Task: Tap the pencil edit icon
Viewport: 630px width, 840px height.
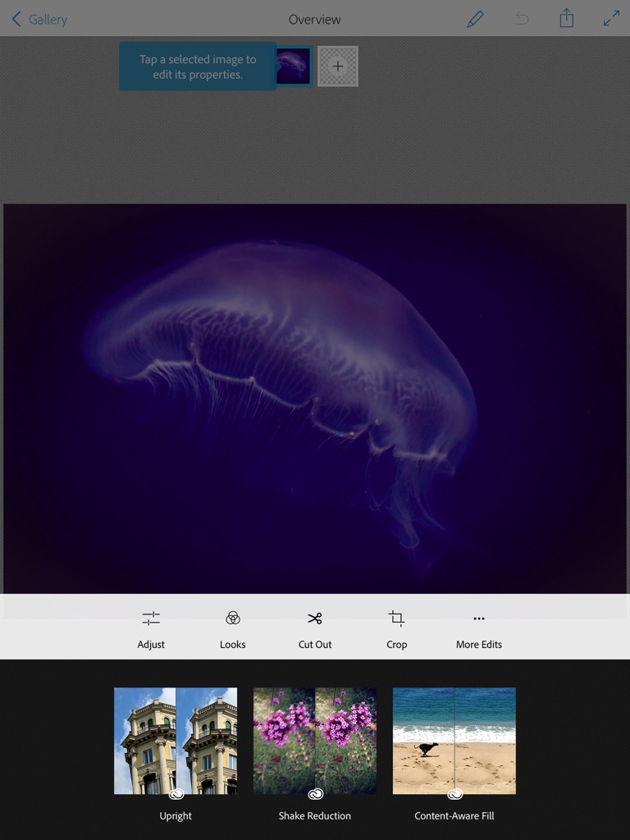Action: click(475, 19)
